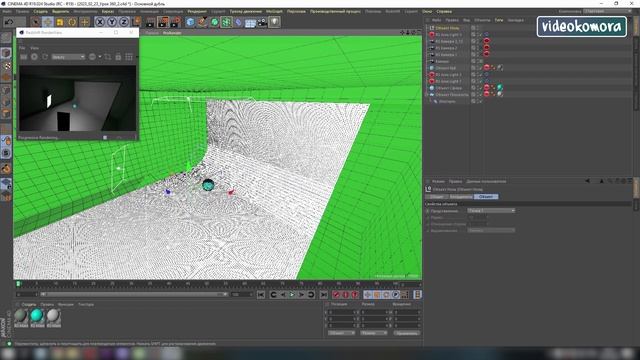
Task: Add a camera object from toolbar
Action: (262, 22)
